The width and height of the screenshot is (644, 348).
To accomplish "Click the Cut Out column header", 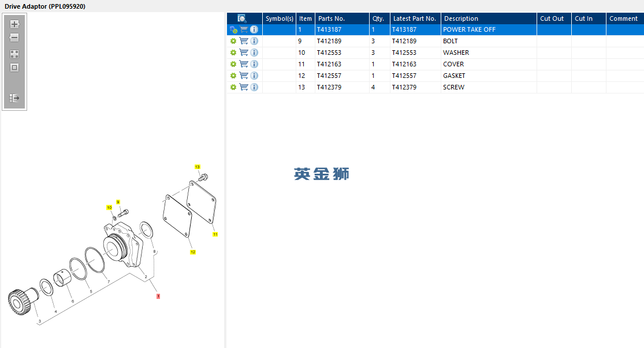I will [554, 18].
